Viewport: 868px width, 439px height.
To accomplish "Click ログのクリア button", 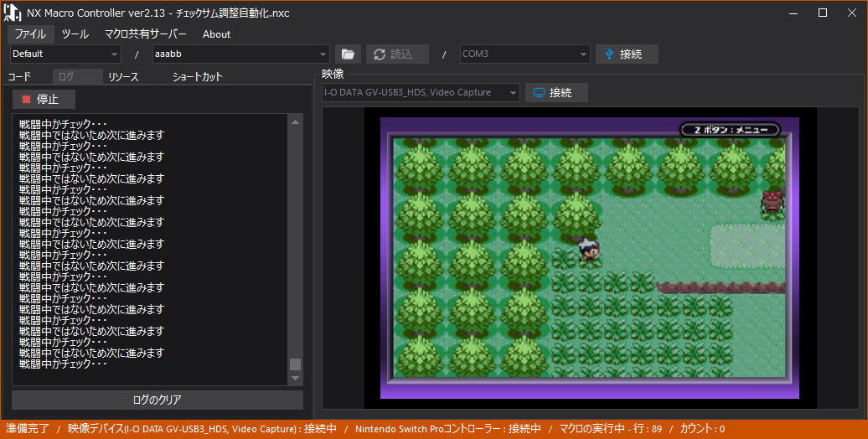I will (158, 400).
